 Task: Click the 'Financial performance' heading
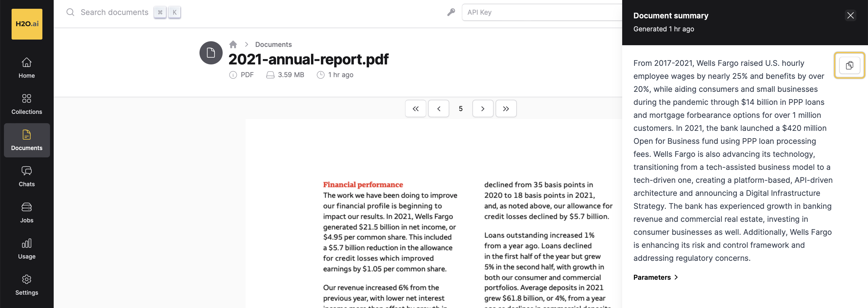click(x=363, y=185)
